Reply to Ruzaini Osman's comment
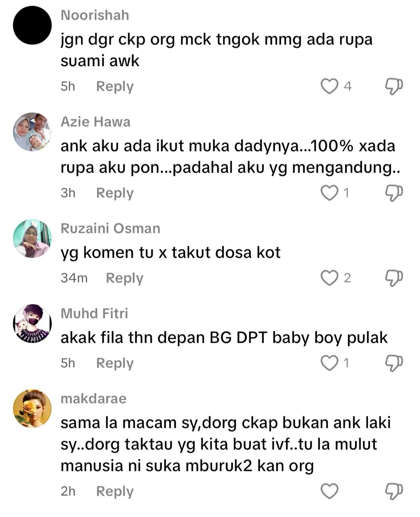Screen dimensions: 420x517 click(x=124, y=278)
